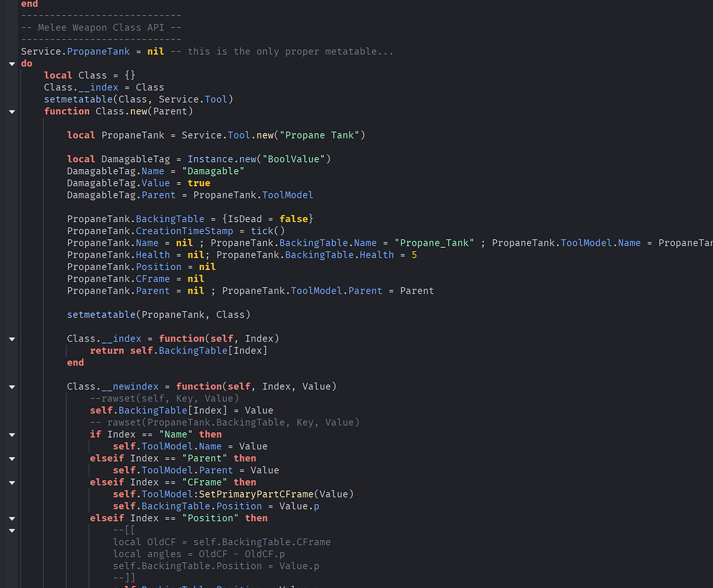Collapse the elseif "Position" branch fold
This screenshot has width=713, height=588.
(11, 518)
